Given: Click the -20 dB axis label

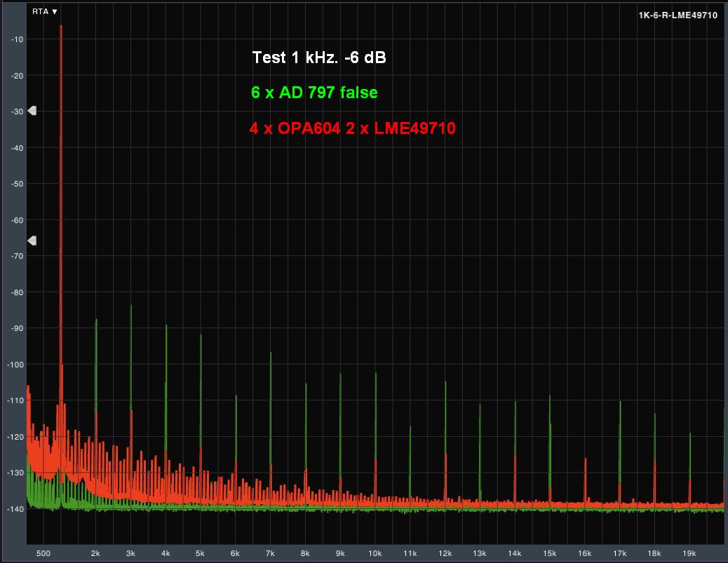Looking at the screenshot, I should tap(17, 76).
